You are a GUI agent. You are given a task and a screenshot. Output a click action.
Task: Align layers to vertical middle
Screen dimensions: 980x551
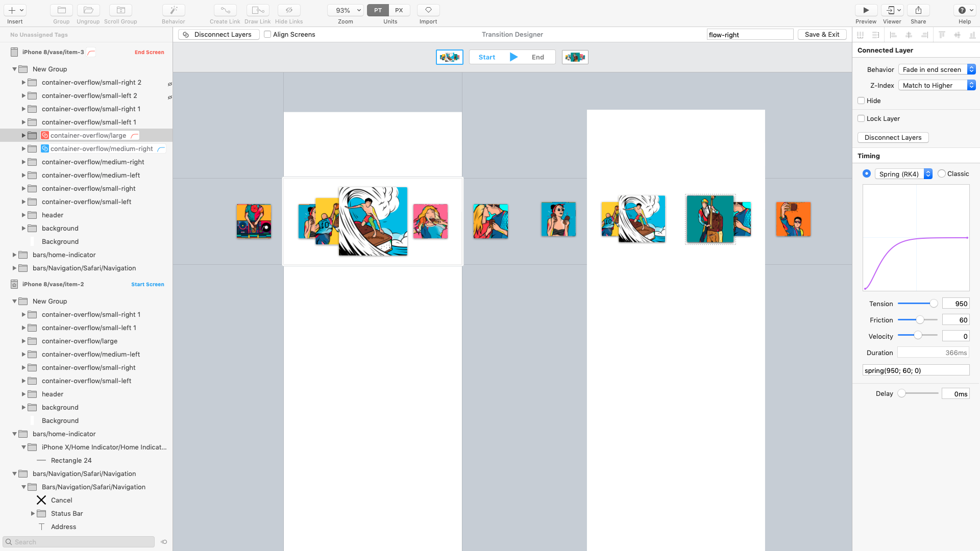(958, 35)
